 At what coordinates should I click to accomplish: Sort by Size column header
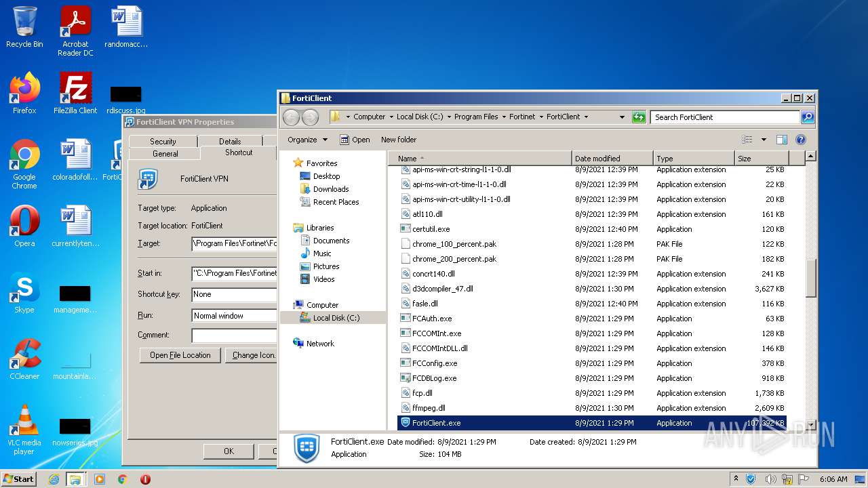pos(761,159)
